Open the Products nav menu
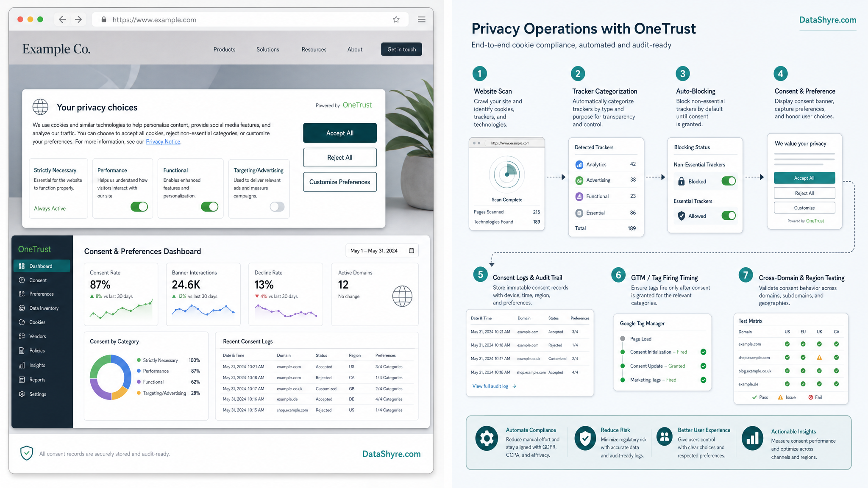This screenshot has width=868, height=488. [224, 50]
